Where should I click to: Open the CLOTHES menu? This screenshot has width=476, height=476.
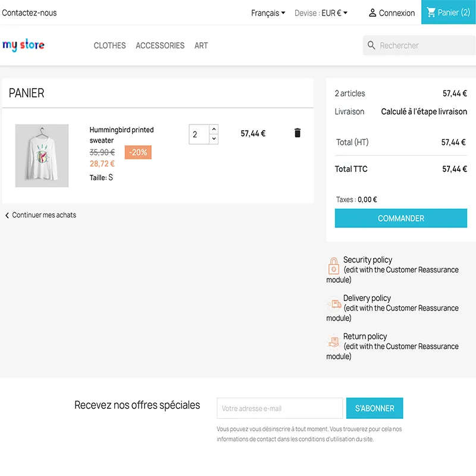coord(109,46)
